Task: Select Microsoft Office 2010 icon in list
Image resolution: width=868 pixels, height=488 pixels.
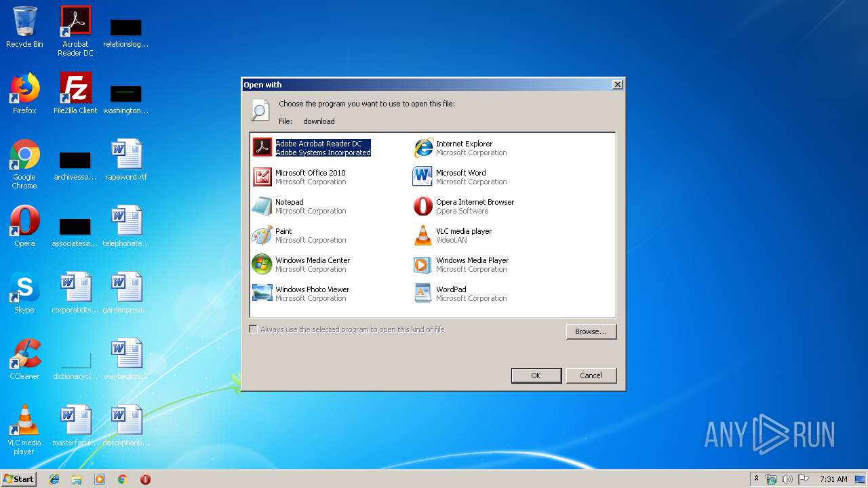Action: coord(262,177)
